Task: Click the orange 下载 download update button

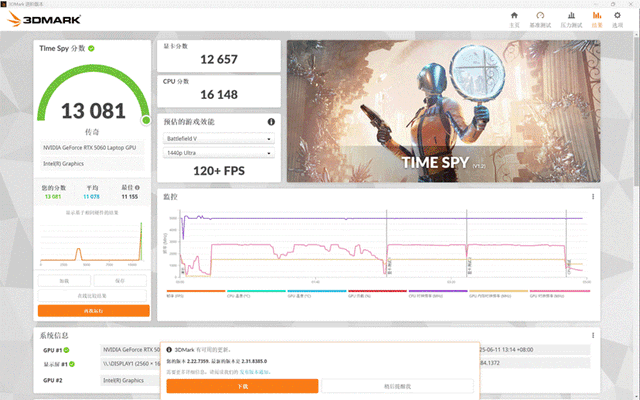Action: click(242, 386)
